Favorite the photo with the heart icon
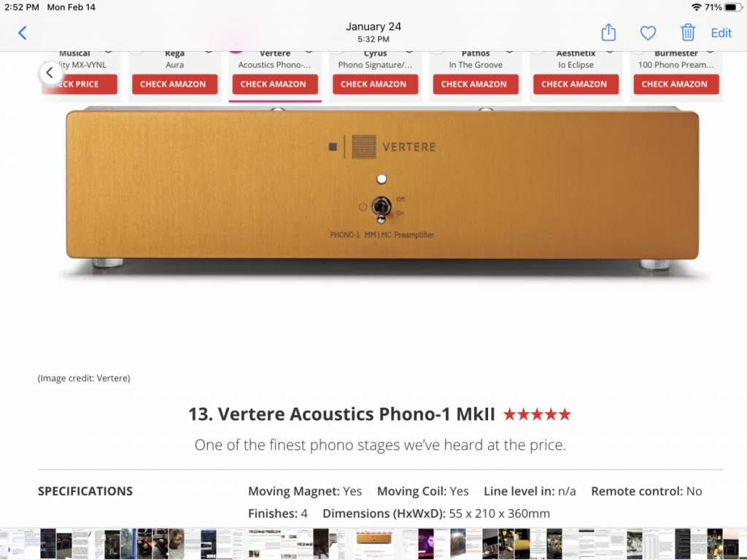Image resolution: width=747 pixels, height=560 pixels. [648, 33]
